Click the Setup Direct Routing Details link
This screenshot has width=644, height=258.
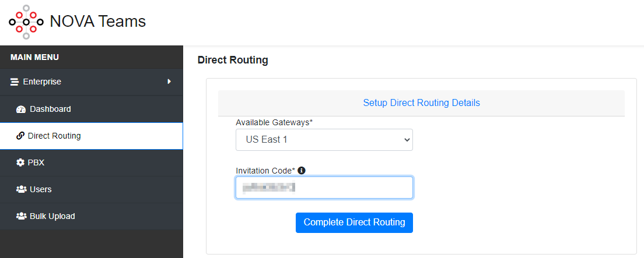pos(421,103)
